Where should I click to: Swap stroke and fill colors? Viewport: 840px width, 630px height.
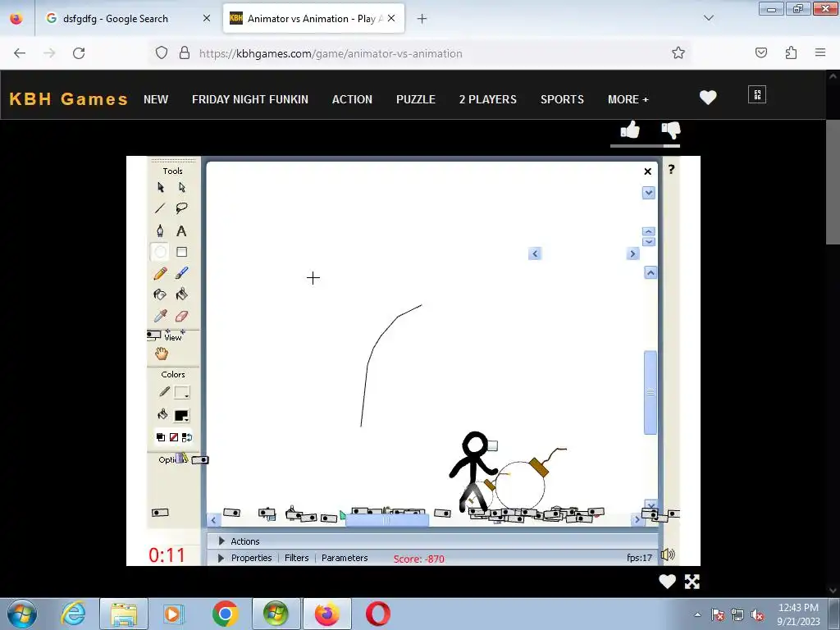click(186, 437)
